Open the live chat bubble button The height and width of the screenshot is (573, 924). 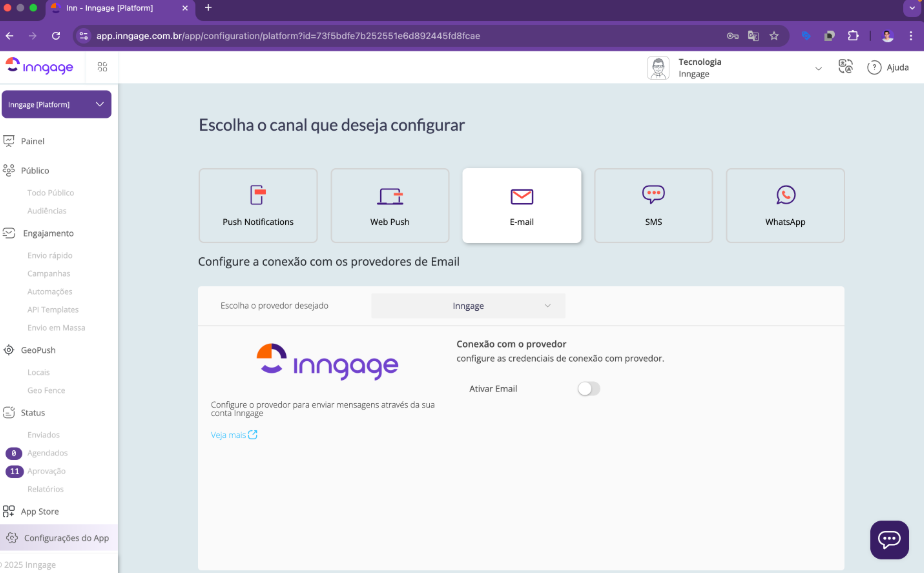[889, 539]
